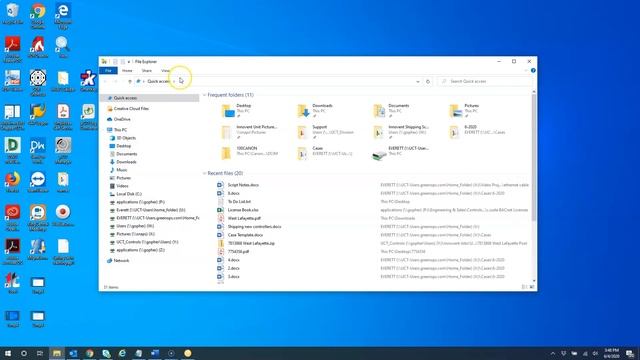The image size is (640, 360).
Task: Select Downloads under This PC in tree
Action: 126,162
